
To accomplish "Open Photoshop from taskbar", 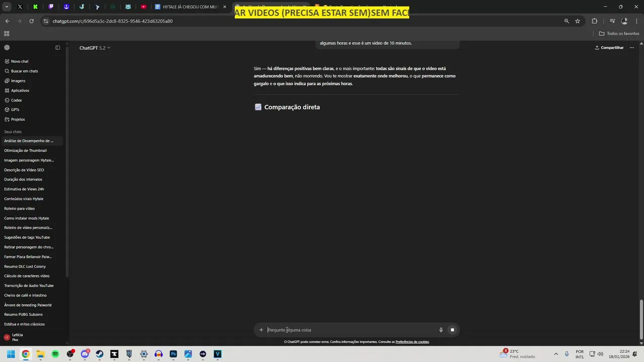I will pyautogui.click(x=174, y=354).
